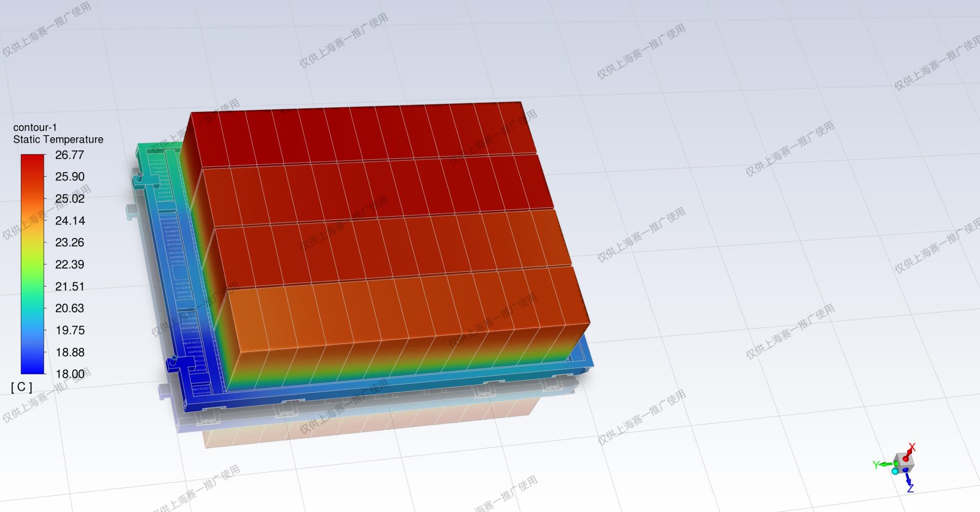Click the 18.00 minimum legend value
Image resolution: width=980 pixels, height=512 pixels.
(70, 374)
